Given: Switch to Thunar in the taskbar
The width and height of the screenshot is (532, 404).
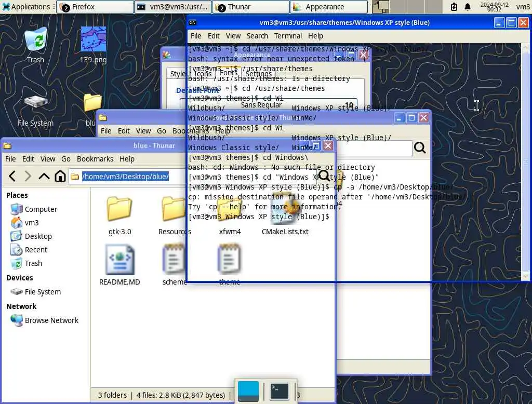Looking at the screenshot, I should [x=251, y=7].
